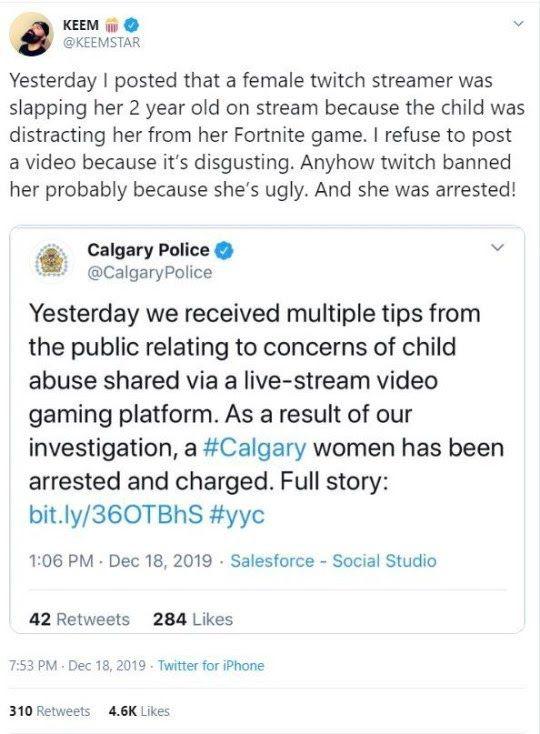The height and width of the screenshot is (734, 540).
Task: Show the 310 Retweets on KEEM's tweet
Action: pos(50,711)
